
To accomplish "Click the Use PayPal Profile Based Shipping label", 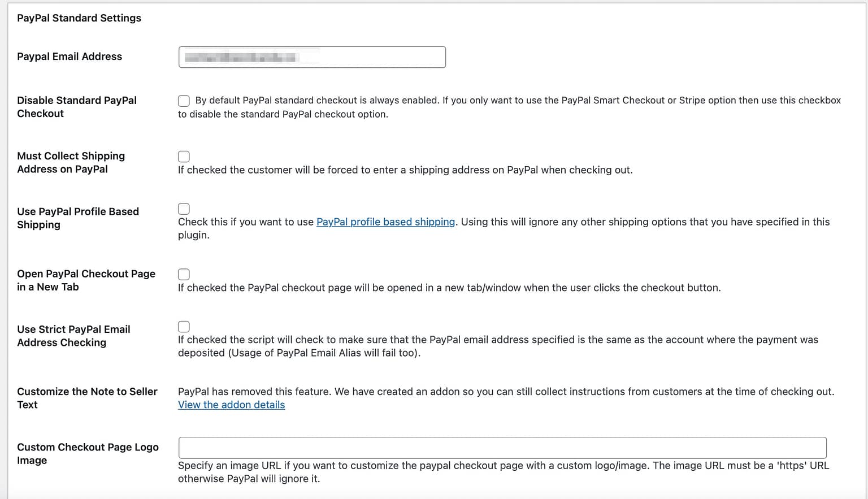I will pyautogui.click(x=78, y=218).
